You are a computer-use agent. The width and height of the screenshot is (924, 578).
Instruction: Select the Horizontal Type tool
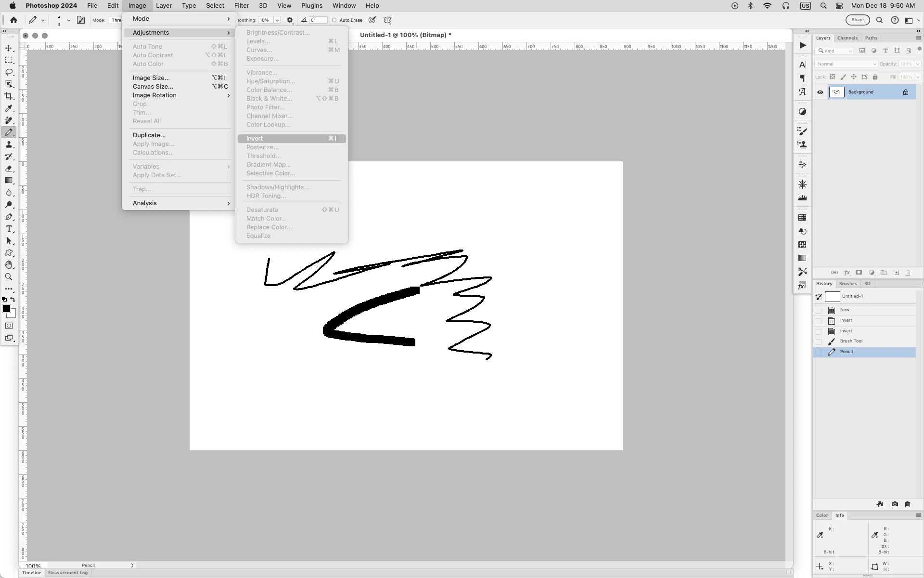tap(9, 229)
